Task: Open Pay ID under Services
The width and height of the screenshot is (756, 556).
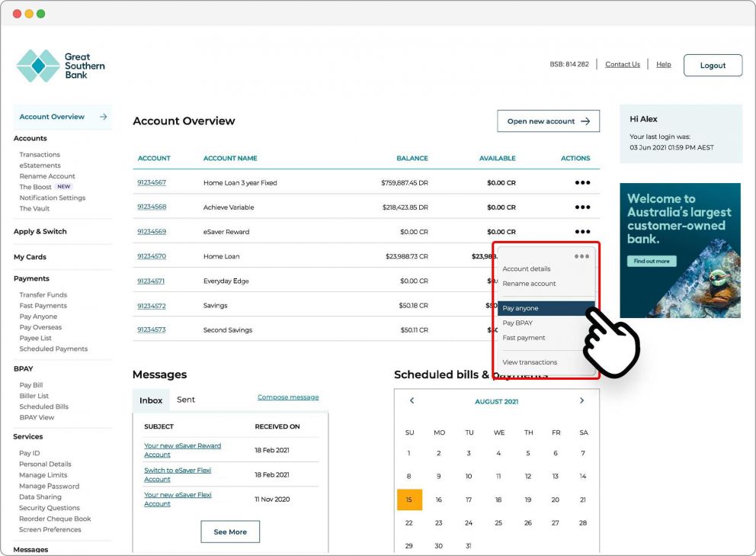Action: coord(30,453)
